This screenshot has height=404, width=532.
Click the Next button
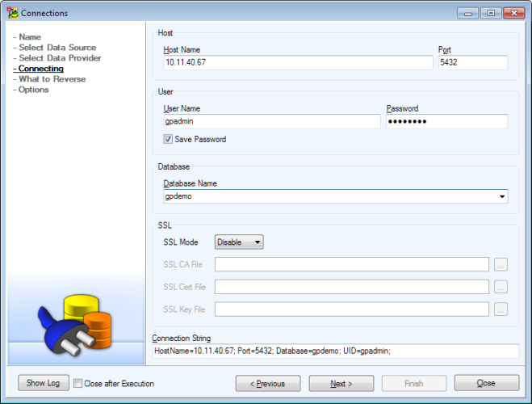341,383
